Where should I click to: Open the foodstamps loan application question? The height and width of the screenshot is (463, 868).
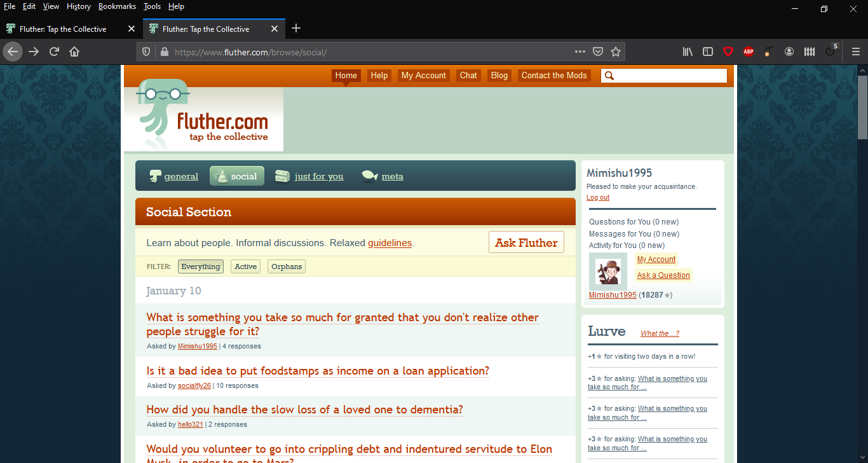318,371
